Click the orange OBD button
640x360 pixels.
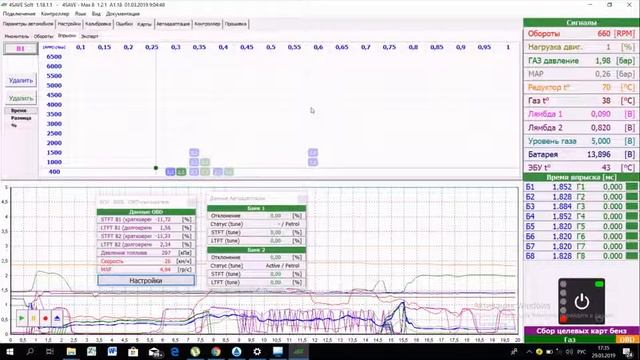(627, 340)
